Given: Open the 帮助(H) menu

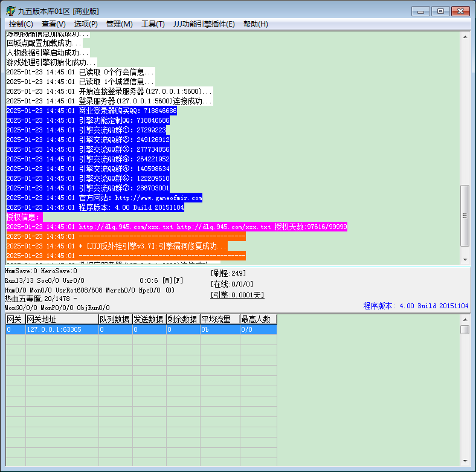Looking at the screenshot, I should (x=256, y=24).
